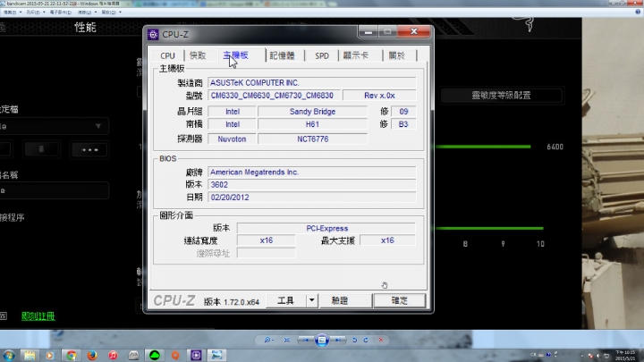This screenshot has width=644, height=362.
Task: Click the ASUSTeK COMPUTER INC. manufacturer field
Action: pyautogui.click(x=312, y=83)
